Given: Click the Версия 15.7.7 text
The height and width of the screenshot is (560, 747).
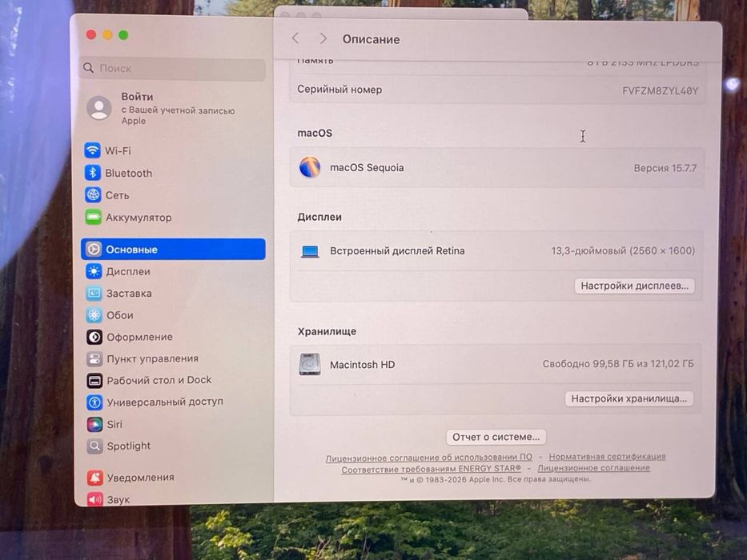Looking at the screenshot, I should [665, 168].
